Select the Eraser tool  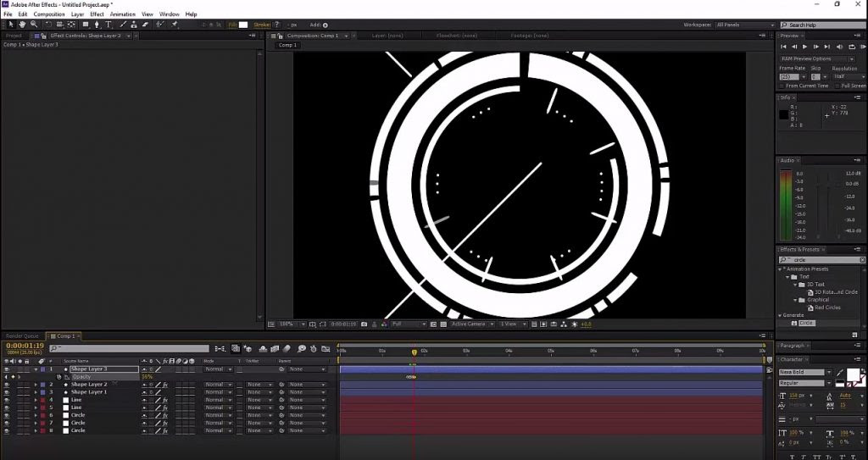click(146, 25)
